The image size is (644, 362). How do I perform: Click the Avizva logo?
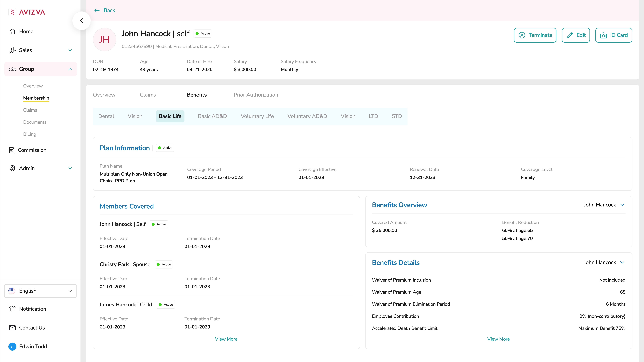[x=27, y=12]
